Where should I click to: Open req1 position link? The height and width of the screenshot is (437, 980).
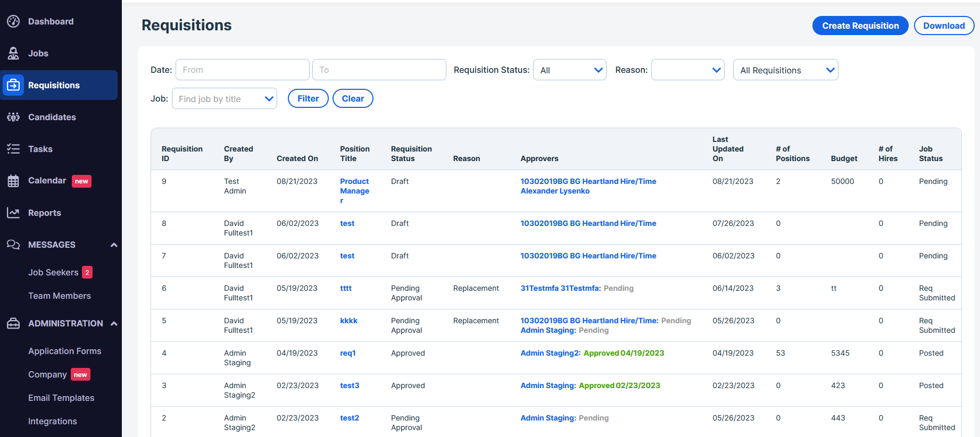coord(348,353)
